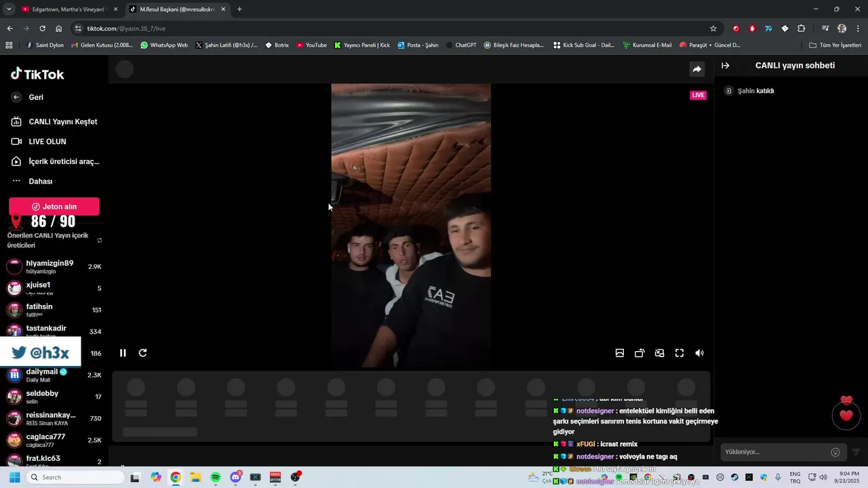Screen dimensions: 868x488
Task: Open Saint Dylon bookmark
Action: tap(45, 45)
